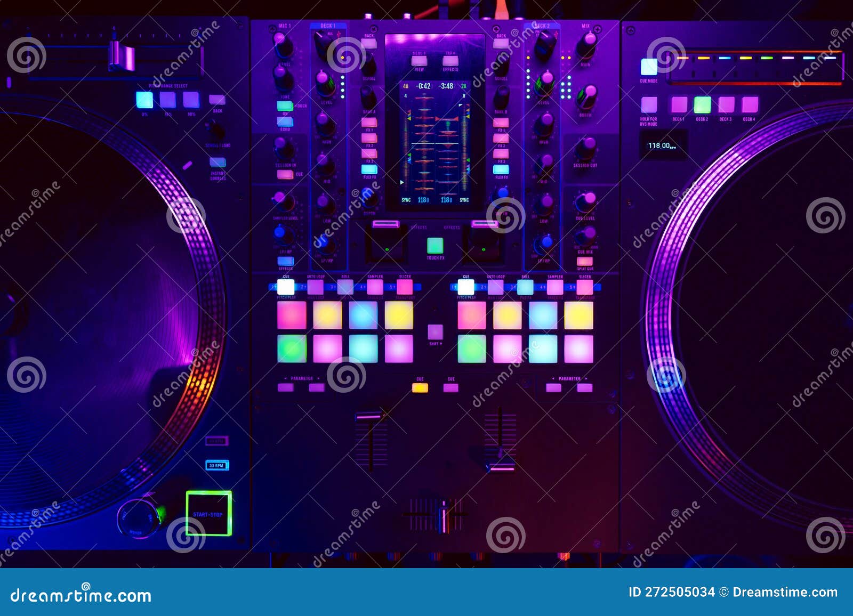Engage FLEX FX on Deck 2 side
Screen dimensions: 853x616
click(501, 169)
